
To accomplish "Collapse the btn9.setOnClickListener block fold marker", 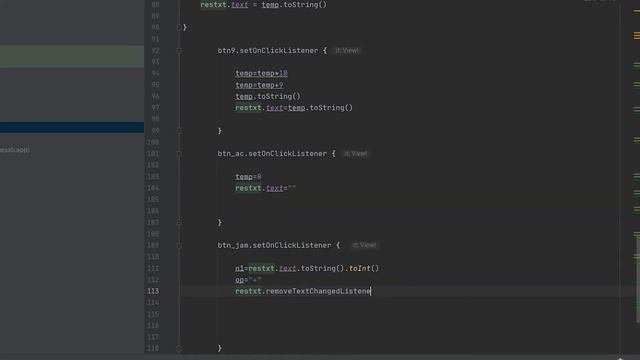I will pyautogui.click(x=179, y=51).
